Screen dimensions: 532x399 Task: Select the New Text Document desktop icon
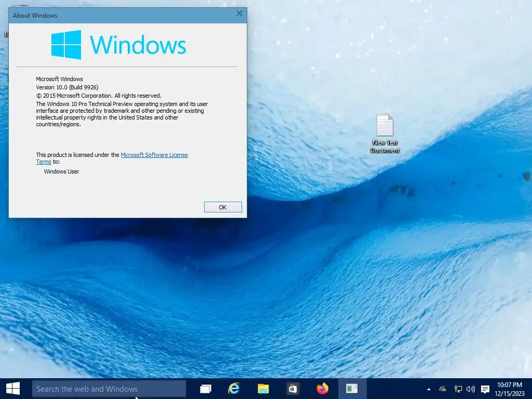click(385, 134)
